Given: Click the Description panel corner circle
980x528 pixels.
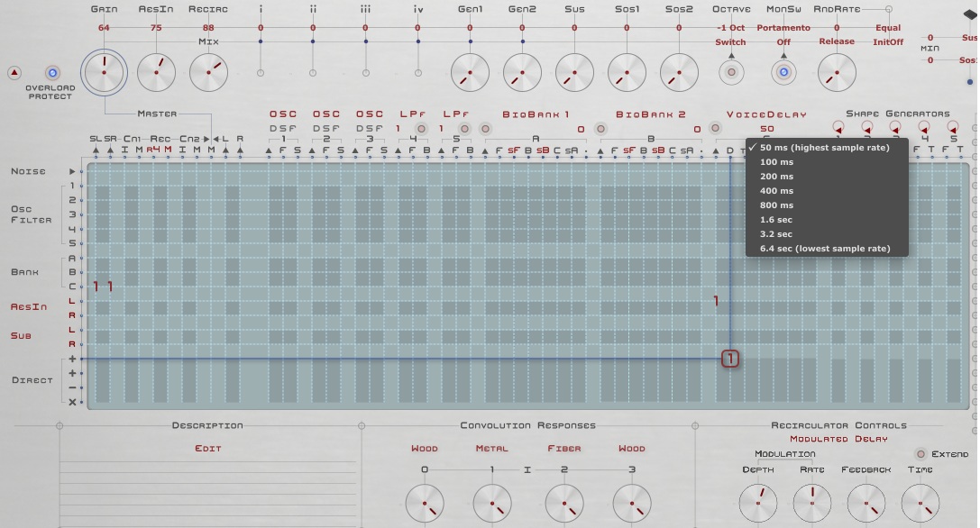Looking at the screenshot, I should [x=60, y=425].
